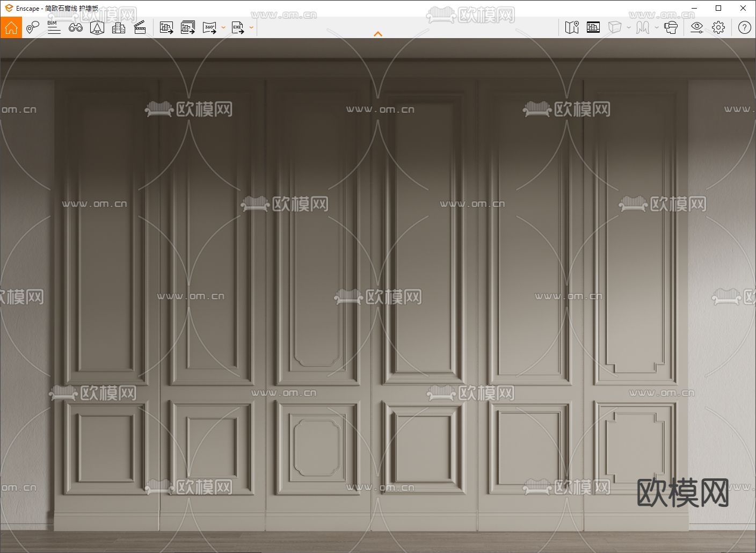Minimize the Enscape window
This screenshot has height=553, width=756.
[694, 8]
